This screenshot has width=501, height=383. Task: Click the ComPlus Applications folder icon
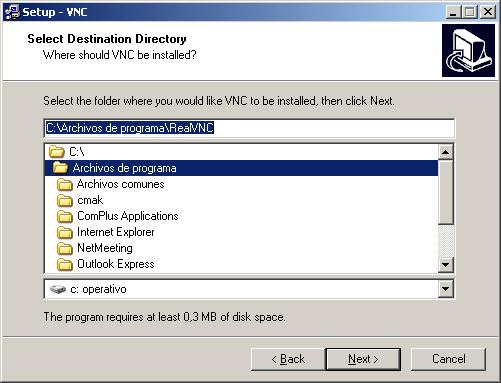(x=65, y=216)
